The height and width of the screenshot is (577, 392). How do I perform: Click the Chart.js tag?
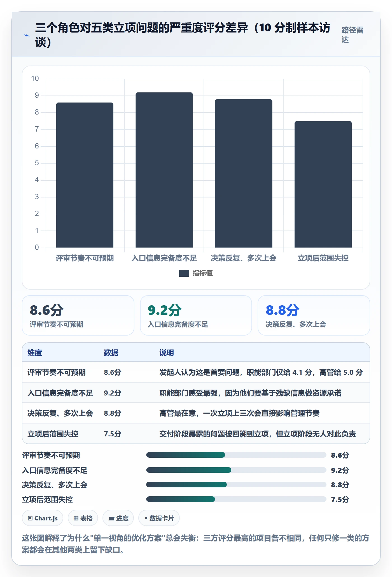[x=43, y=518]
